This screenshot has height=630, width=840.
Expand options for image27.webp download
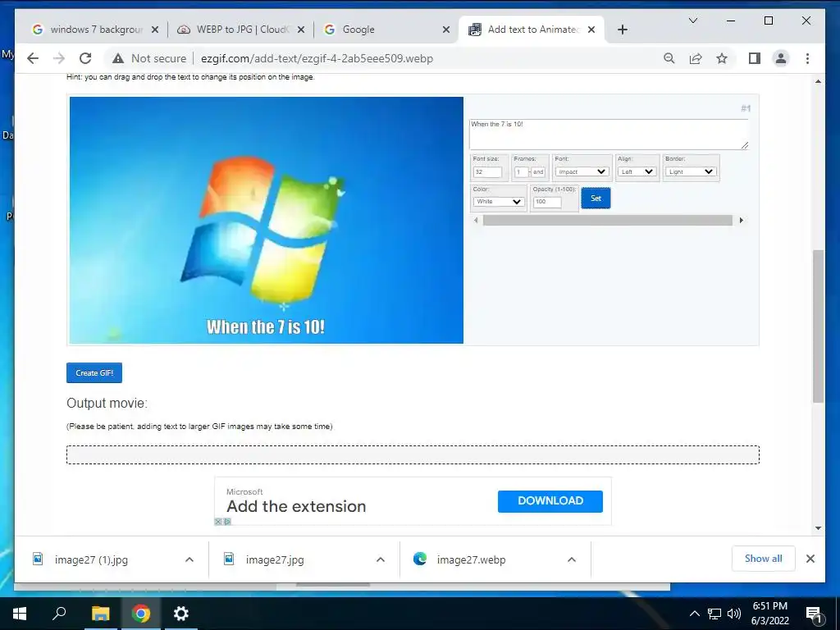(572, 559)
